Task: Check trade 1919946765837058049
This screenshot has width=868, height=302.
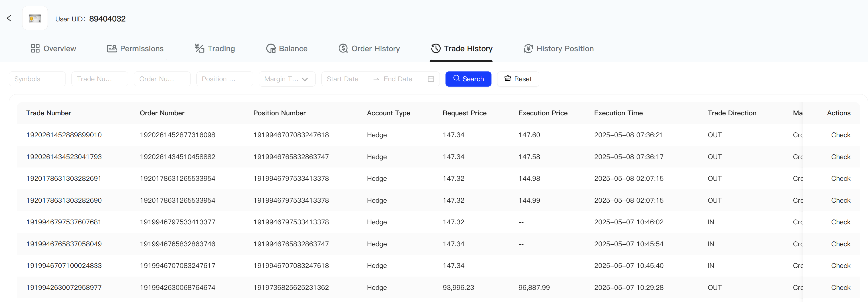Action: coord(841,244)
